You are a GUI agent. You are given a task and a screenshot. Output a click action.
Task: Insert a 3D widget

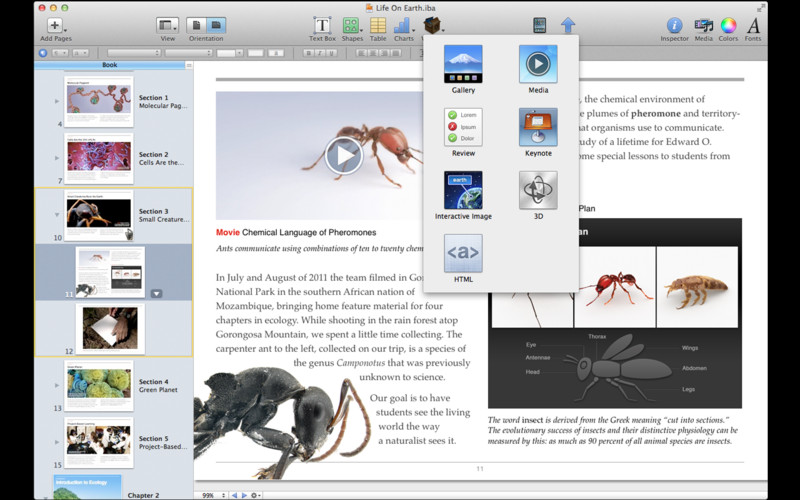(x=538, y=190)
